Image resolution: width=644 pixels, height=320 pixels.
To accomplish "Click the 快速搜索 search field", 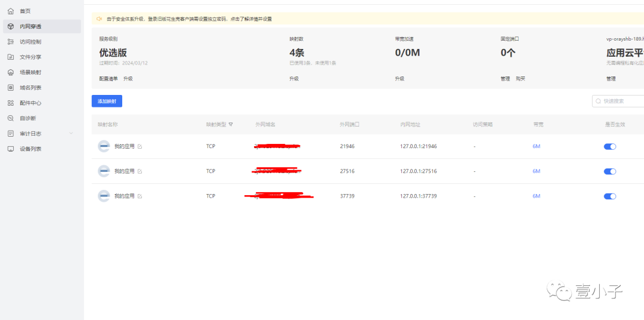I will pyautogui.click(x=618, y=101).
